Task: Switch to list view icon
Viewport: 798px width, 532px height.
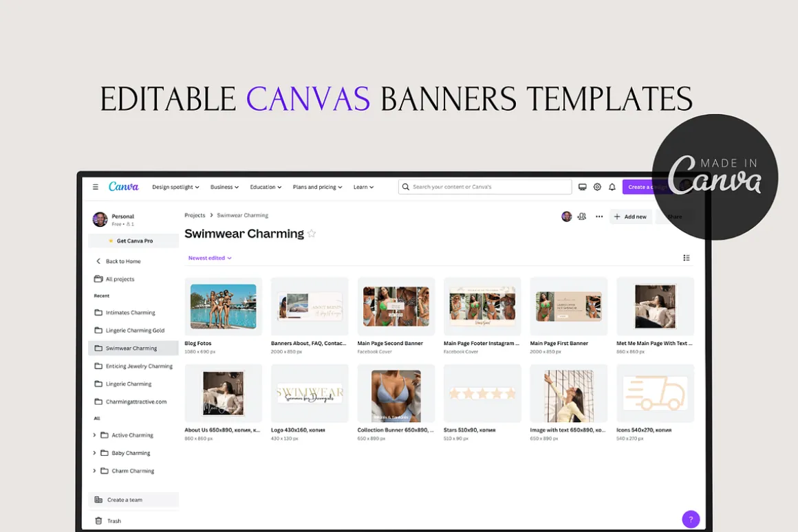Action: 687,258
